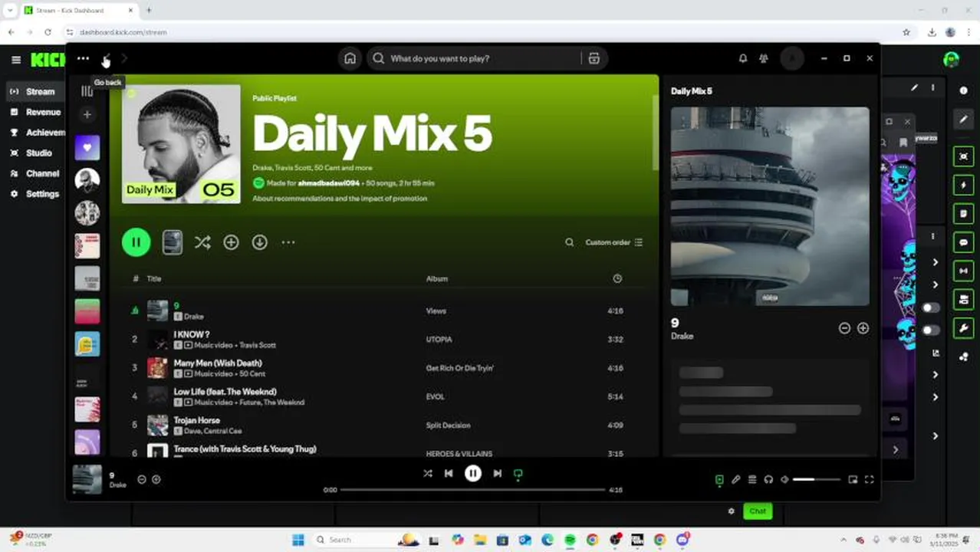The height and width of the screenshot is (552, 980).
Task: Click the Kick hamburger menu icon
Action: 16,59
